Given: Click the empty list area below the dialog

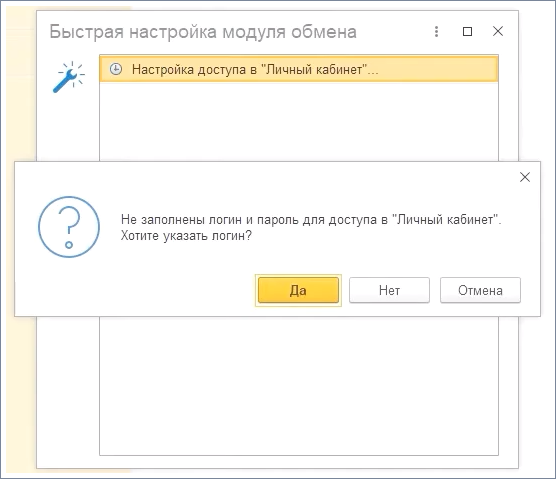Looking at the screenshot, I should click(299, 386).
